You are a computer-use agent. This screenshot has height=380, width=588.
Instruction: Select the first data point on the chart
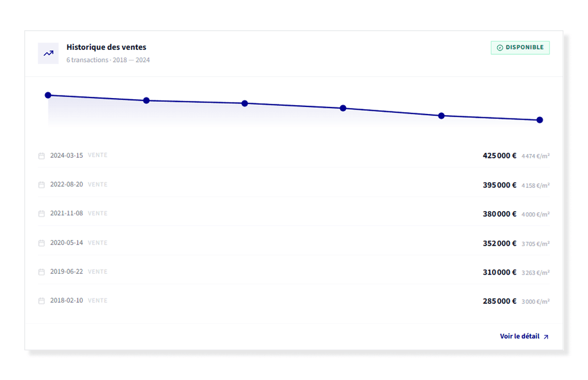coord(48,95)
